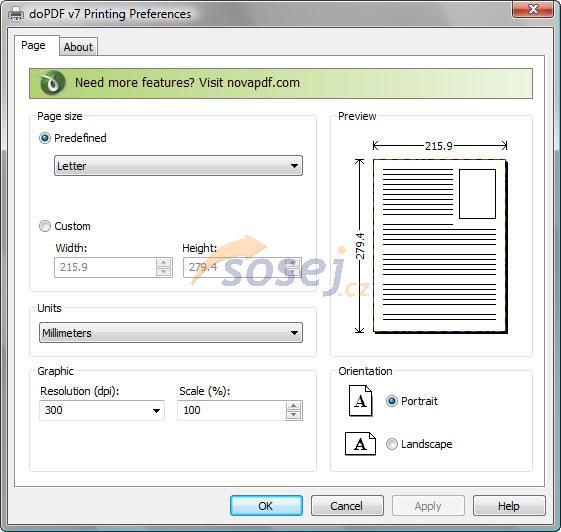Click the printer icon in the title bar
This screenshot has width=561, height=532.
16,14
